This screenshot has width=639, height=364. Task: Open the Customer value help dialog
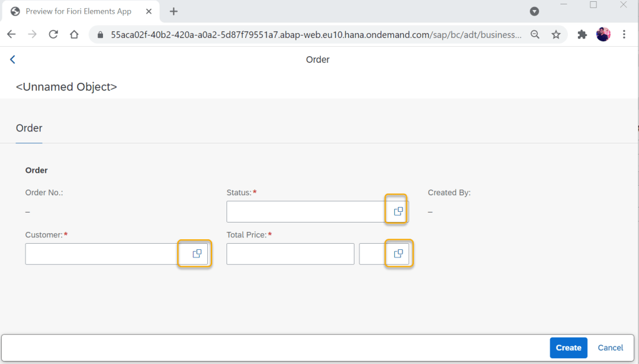[x=197, y=254]
